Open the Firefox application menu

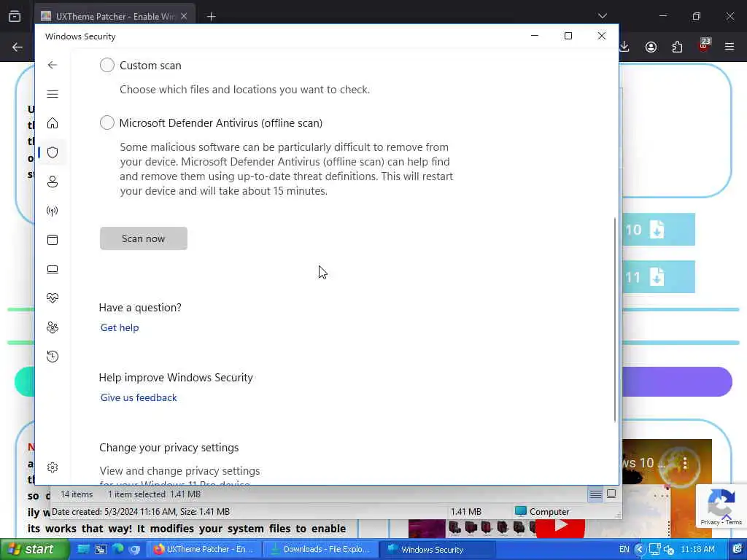coord(729,47)
